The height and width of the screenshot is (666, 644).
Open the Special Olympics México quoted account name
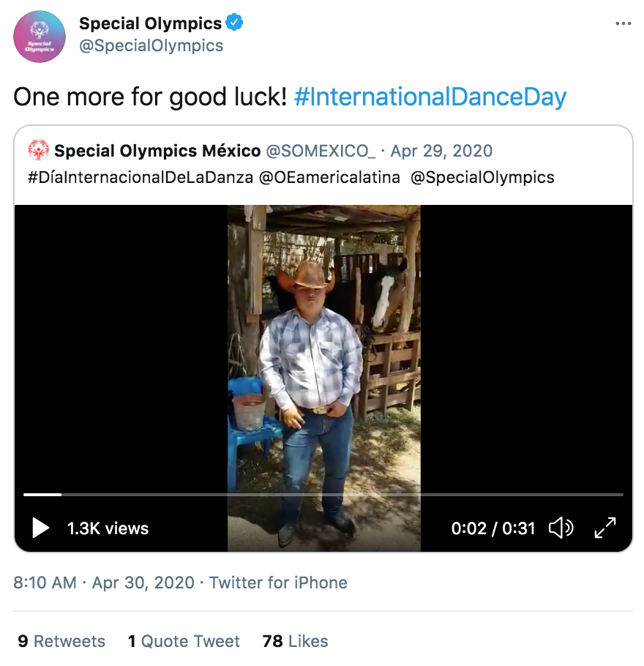point(157,151)
